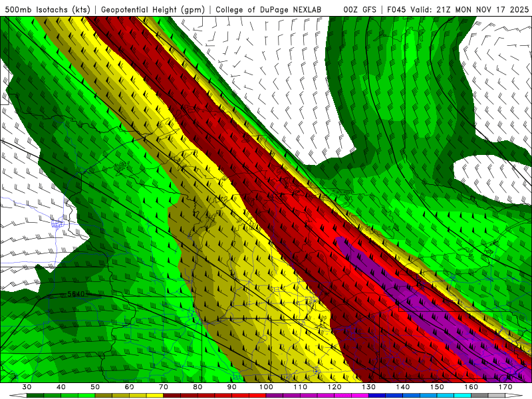Click the purple colorbar swatch right of 100
Image resolution: width=532 pixels, height=399 pixels.
coord(275,396)
